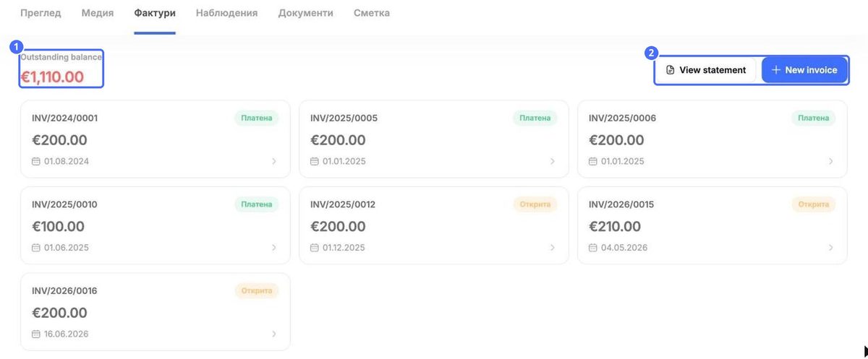
Task: Click the annotation badge numbered 2
Action: (x=652, y=53)
